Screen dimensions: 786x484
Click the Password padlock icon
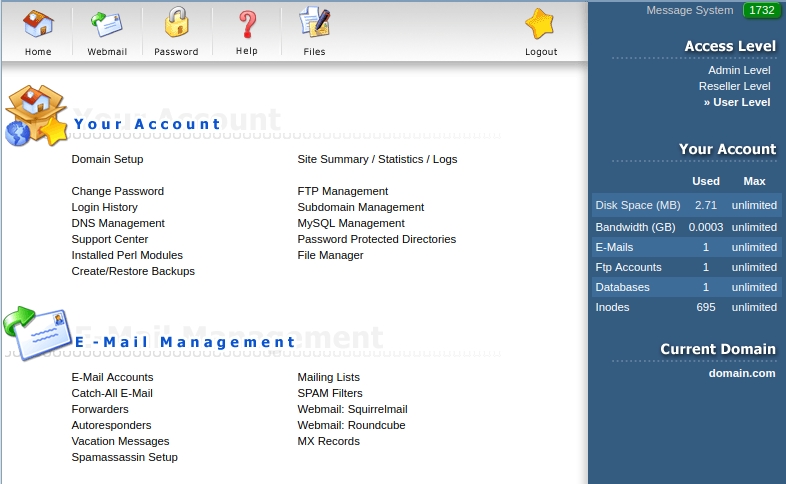[x=176, y=23]
